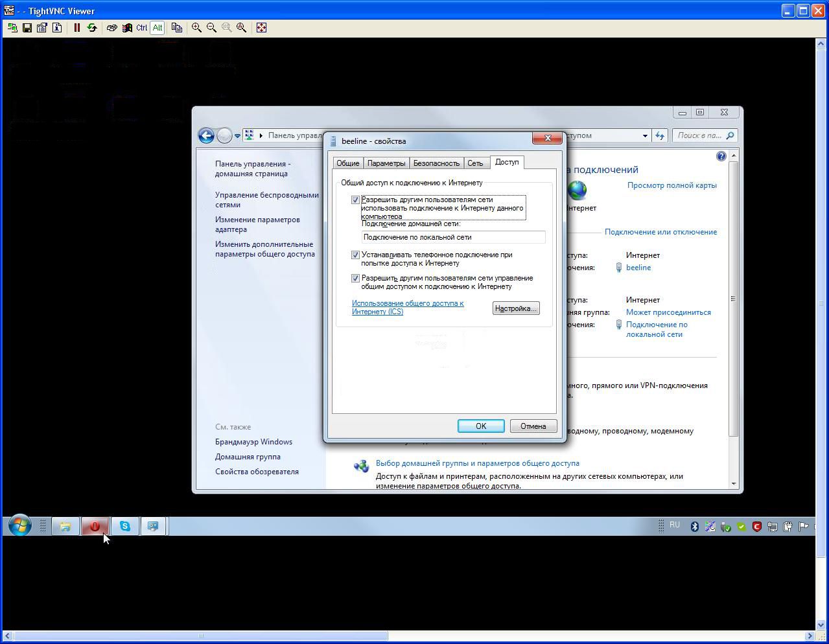The width and height of the screenshot is (829, 644).
Task: Toggle Разрешить управление общим доступом checkbox
Action: [x=355, y=278]
